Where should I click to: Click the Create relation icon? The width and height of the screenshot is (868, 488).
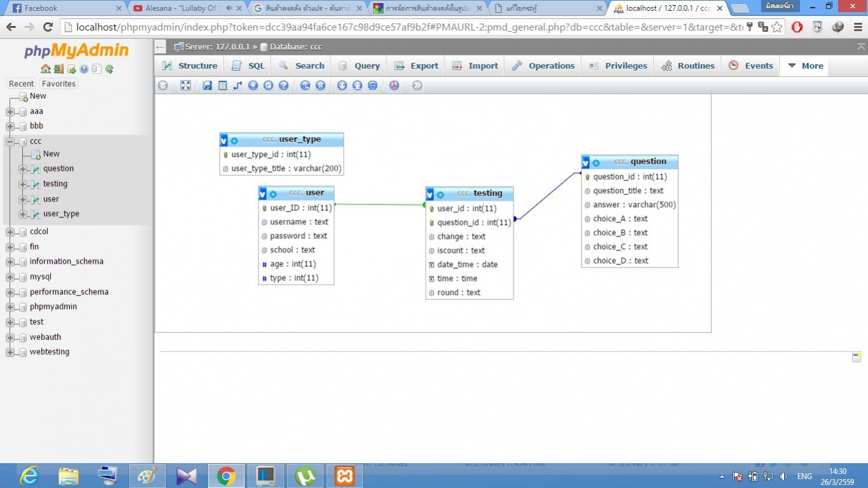pyautogui.click(x=238, y=85)
